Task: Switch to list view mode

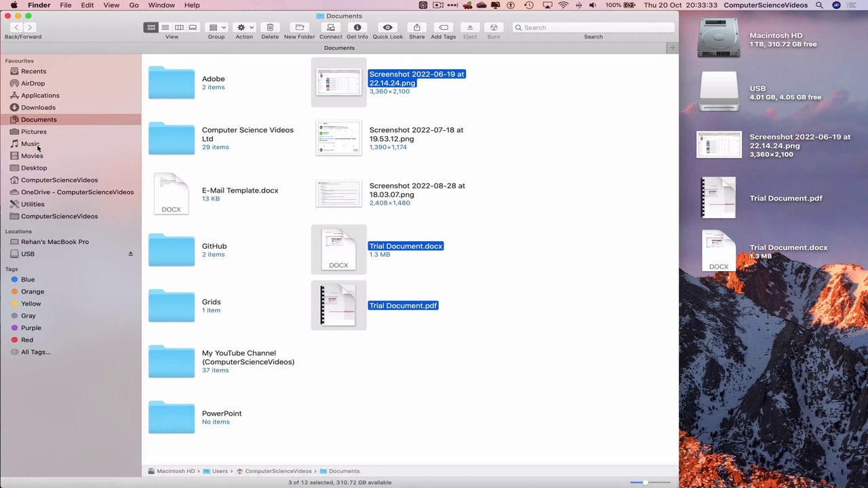Action: [x=165, y=28]
